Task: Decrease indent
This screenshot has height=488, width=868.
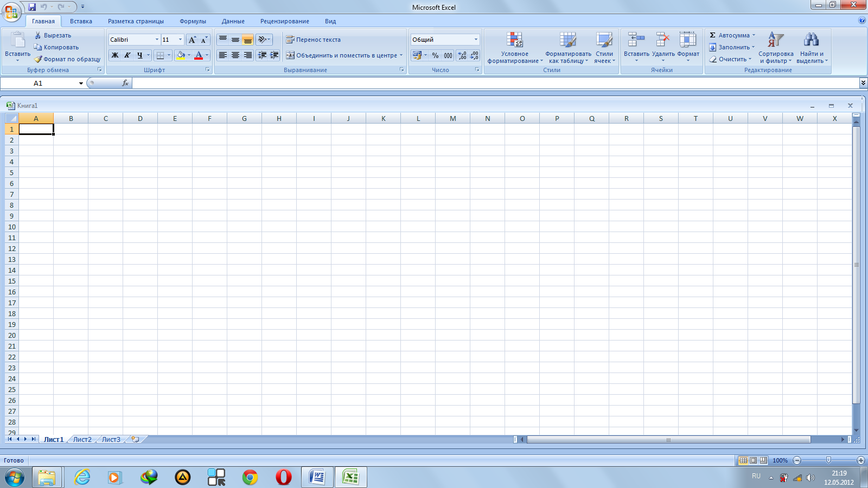Action: (262, 55)
